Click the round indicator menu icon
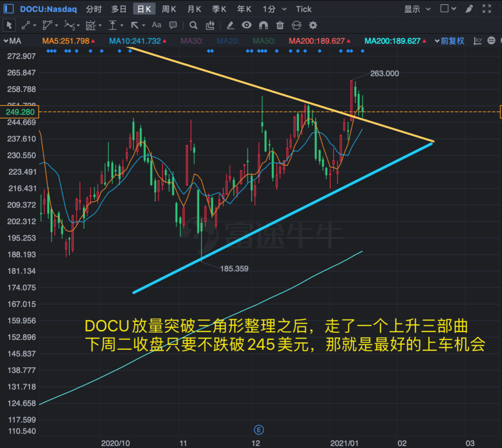Screen dimensions: 502x448 click(491, 40)
